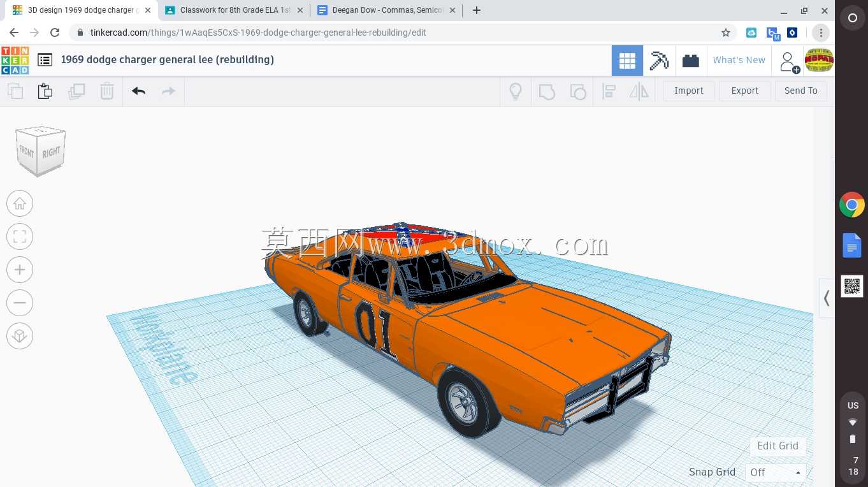Switch to 3D design grid view
The width and height of the screenshot is (868, 487).
pyautogui.click(x=627, y=61)
